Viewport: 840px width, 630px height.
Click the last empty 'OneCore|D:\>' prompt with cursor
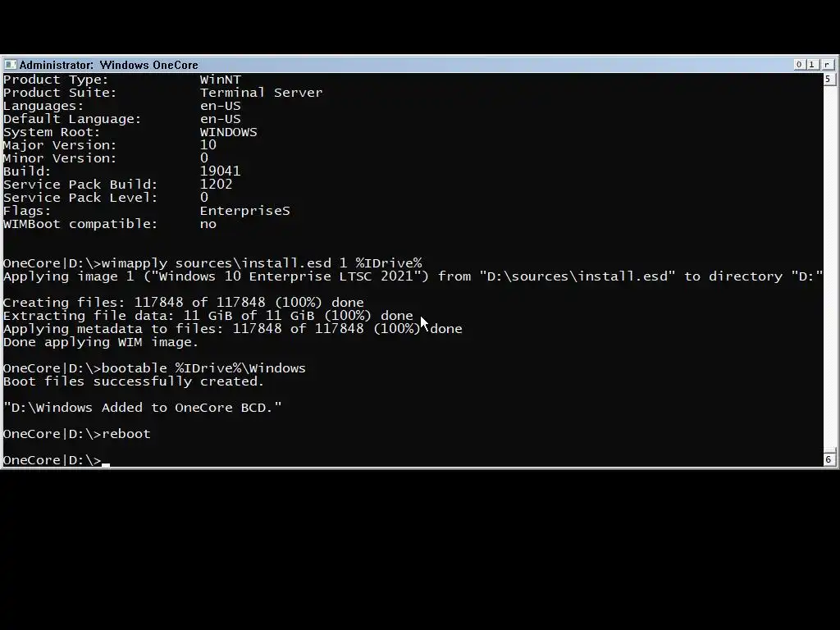[x=57, y=460]
